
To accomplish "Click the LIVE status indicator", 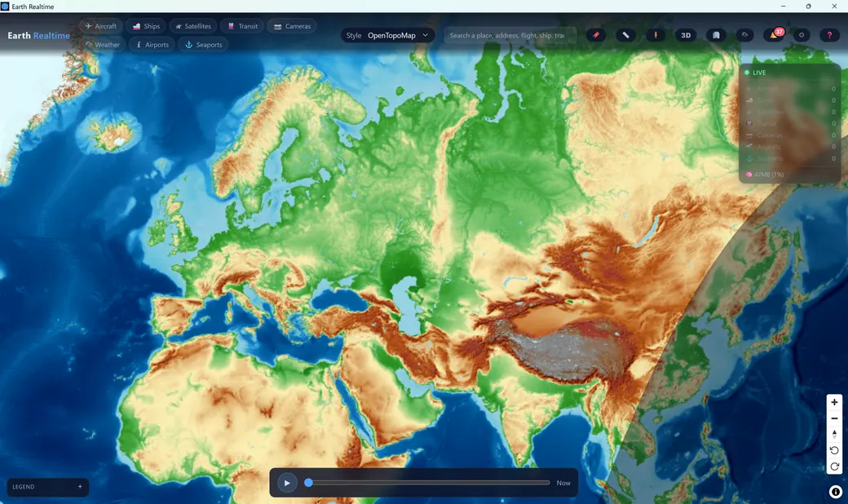I will (755, 73).
